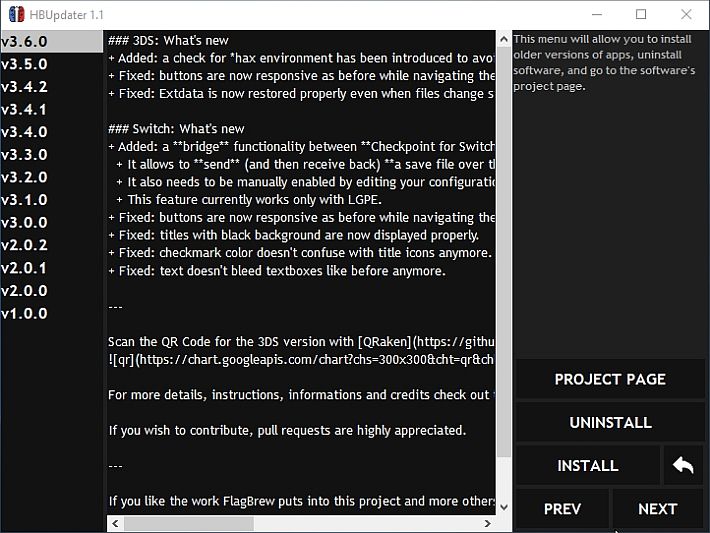Click the INSTALL button
Viewport: 710px width, 533px height.
pyautogui.click(x=588, y=465)
